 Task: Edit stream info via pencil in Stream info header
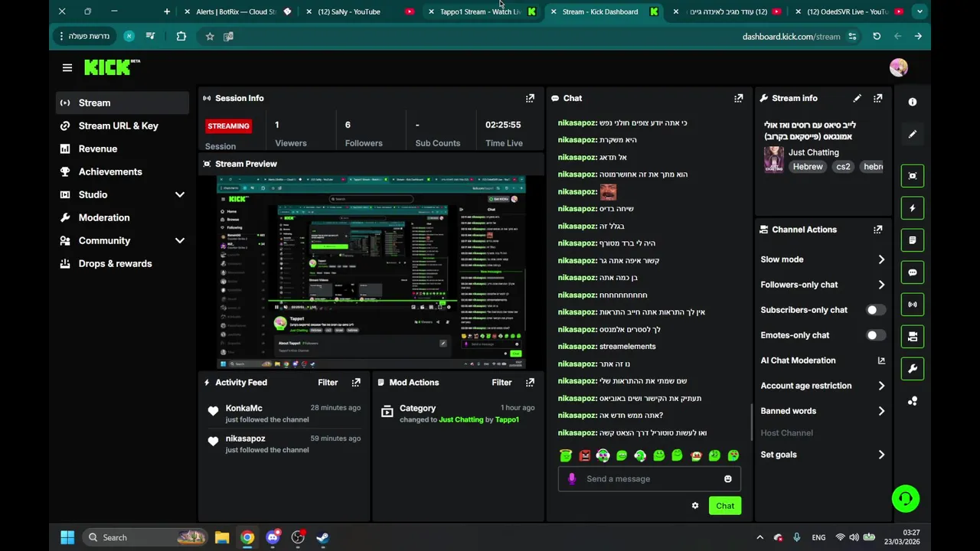click(857, 98)
